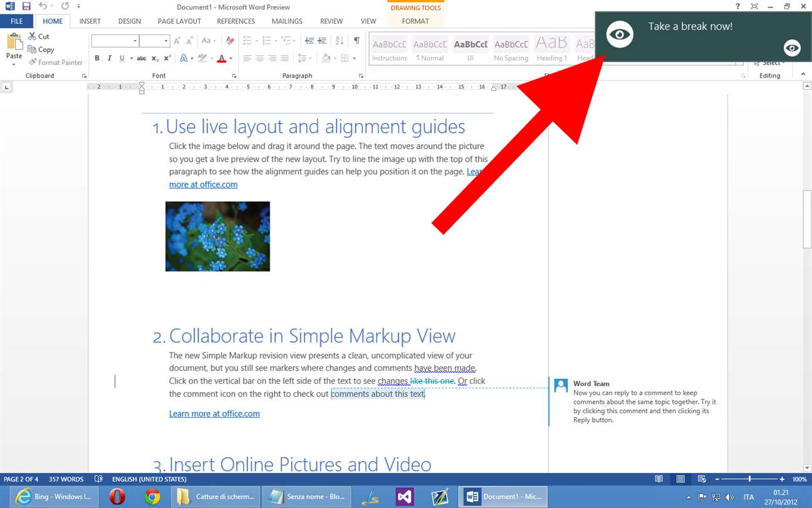
Task: Toggle strikethrough formatting
Action: tap(142, 58)
